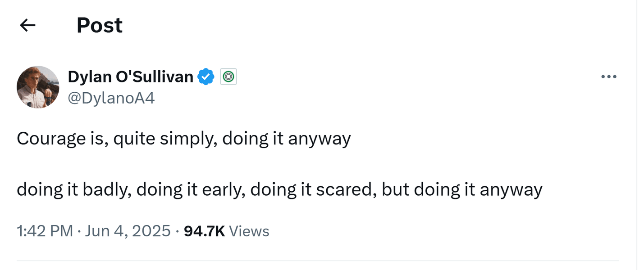Click "but doing it anyway" ending text
Image resolution: width=644 pixels, height=270 pixels.
tap(461, 190)
